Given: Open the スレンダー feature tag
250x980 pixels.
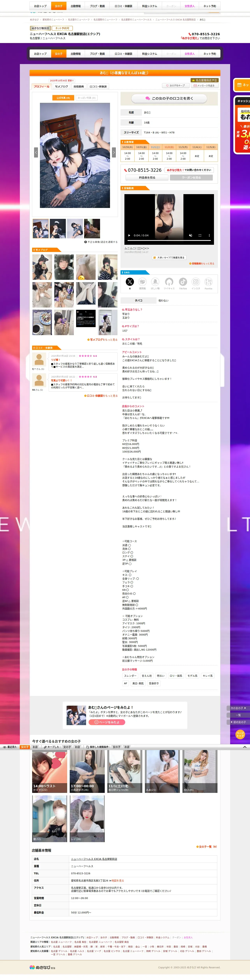Looking at the screenshot, I should click(x=130, y=676).
